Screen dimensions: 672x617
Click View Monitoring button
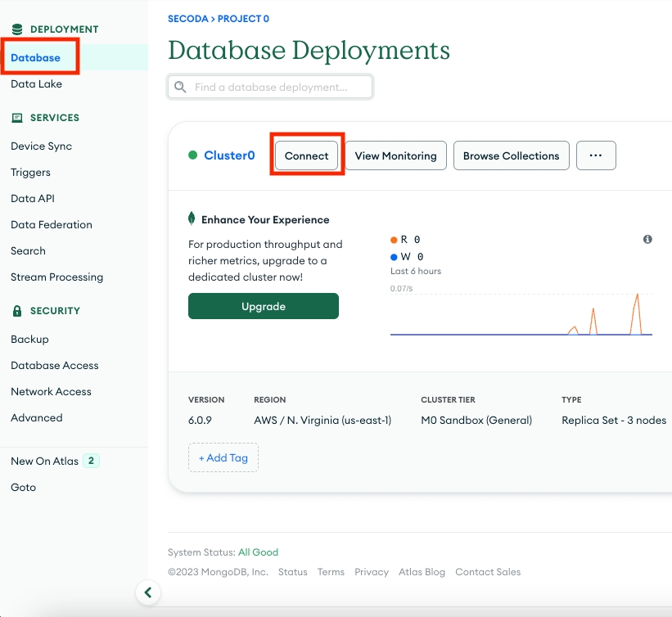395,155
